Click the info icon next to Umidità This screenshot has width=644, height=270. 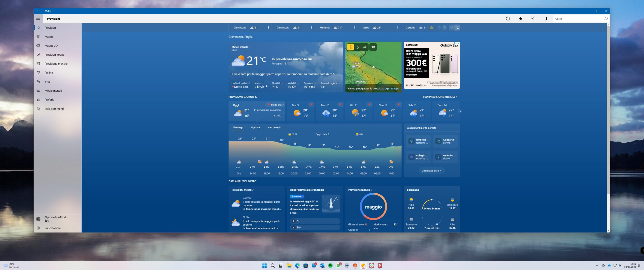point(282,83)
